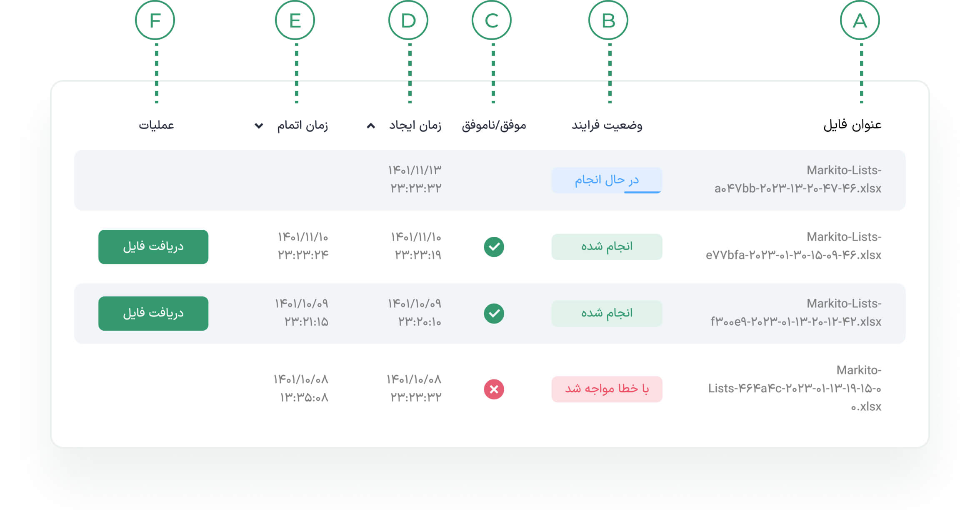Image resolution: width=980 pixels, height=532 pixels.
Task: Select the circled letter A marker
Action: pos(860,20)
